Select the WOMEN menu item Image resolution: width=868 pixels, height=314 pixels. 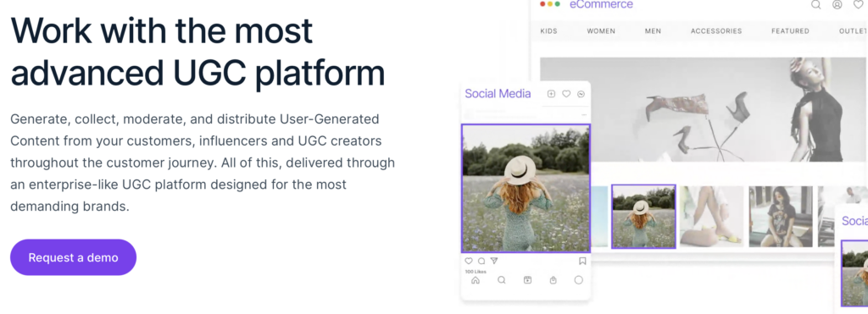click(x=601, y=31)
